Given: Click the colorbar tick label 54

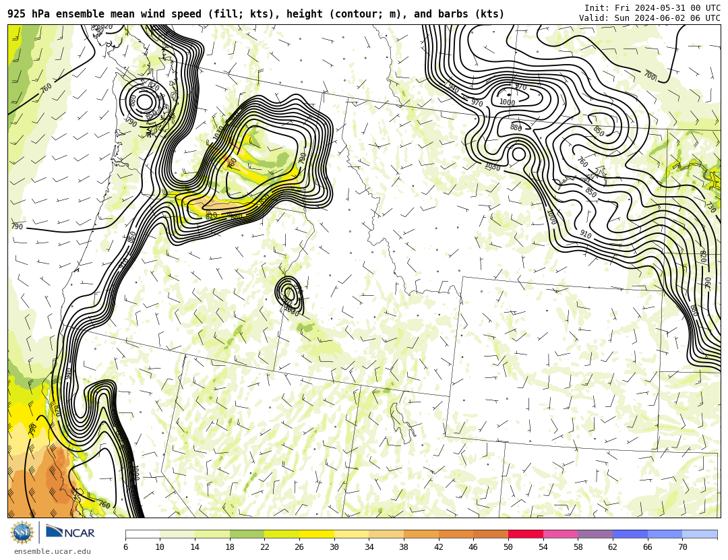Looking at the screenshot, I should 543,547.
